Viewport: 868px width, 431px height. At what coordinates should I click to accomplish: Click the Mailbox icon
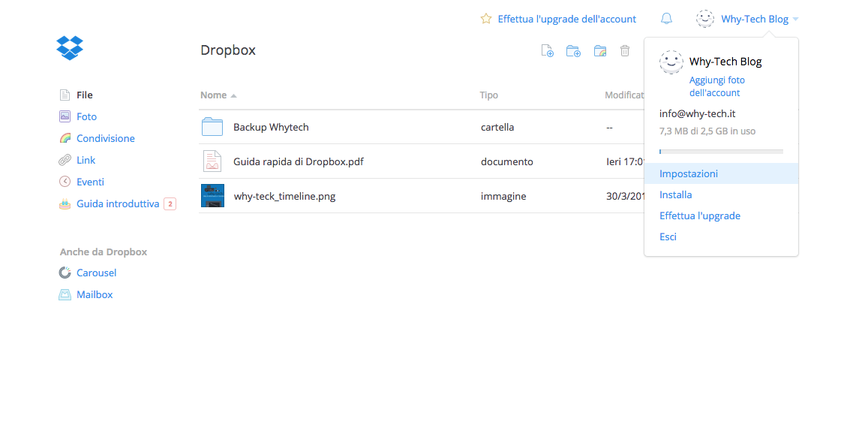pos(65,295)
